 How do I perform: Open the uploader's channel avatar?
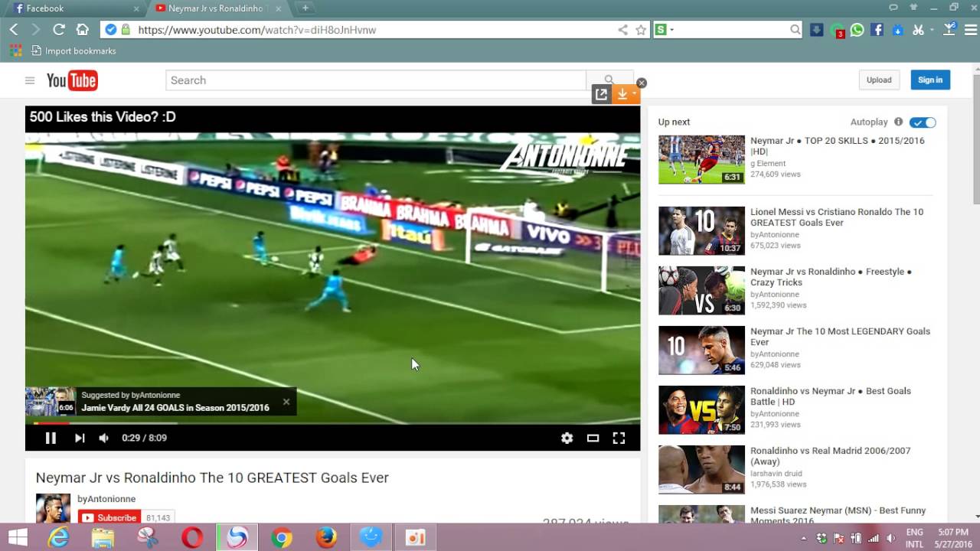pyautogui.click(x=53, y=509)
